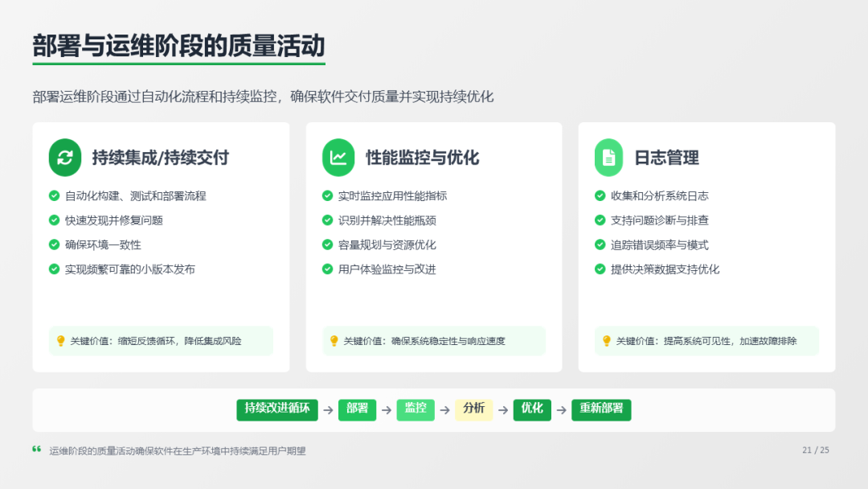Viewport: 868px width, 489px height.
Task: Click the slide title 部署与运维阶段的质量活动
Action: click(178, 46)
